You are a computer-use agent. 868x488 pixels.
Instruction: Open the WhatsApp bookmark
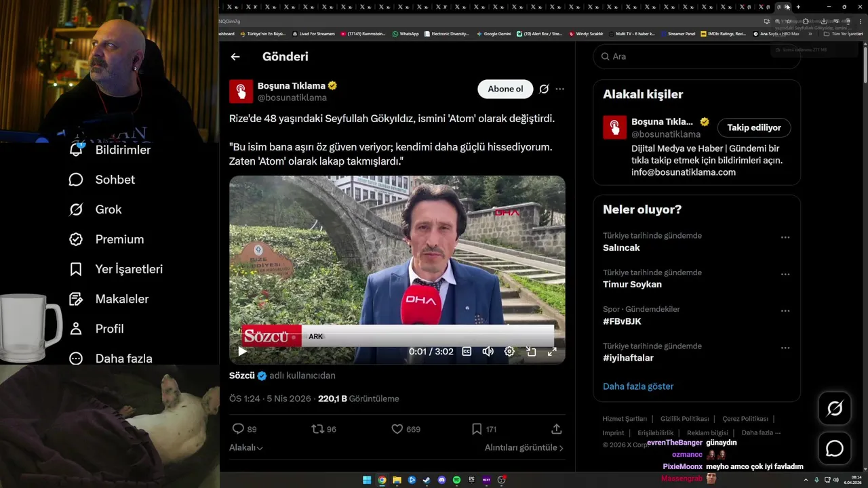pyautogui.click(x=406, y=34)
